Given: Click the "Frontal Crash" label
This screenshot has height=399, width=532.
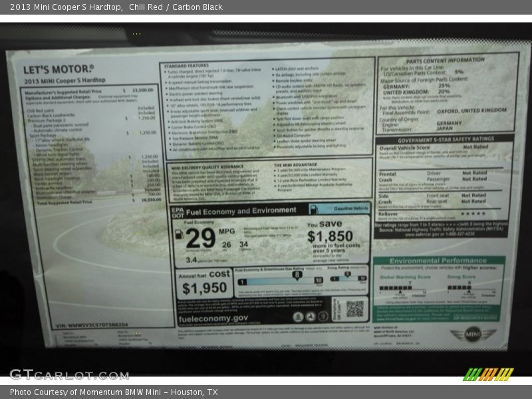Looking at the screenshot, I should pyautogui.click(x=388, y=177).
